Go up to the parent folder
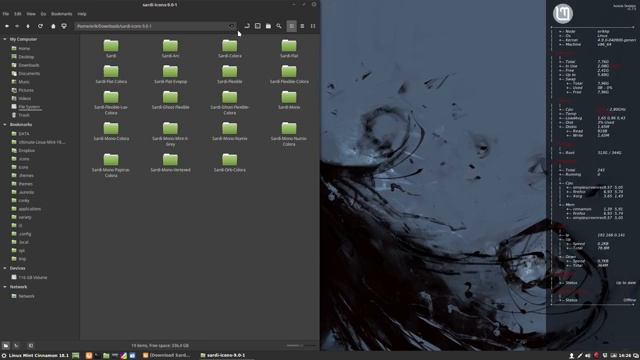 tap(28, 26)
